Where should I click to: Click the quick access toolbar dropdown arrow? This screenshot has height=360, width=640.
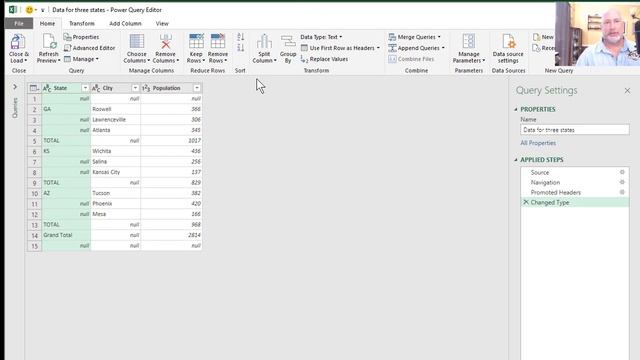pos(42,10)
